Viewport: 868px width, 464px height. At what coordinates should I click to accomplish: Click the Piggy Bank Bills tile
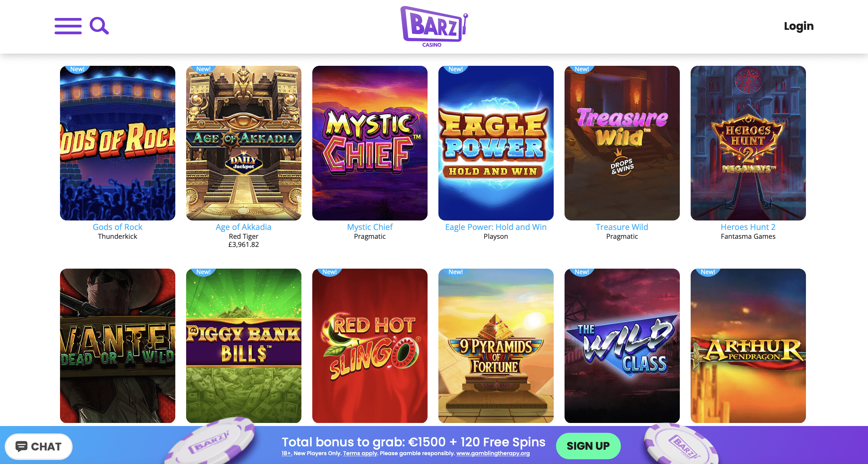tap(244, 346)
